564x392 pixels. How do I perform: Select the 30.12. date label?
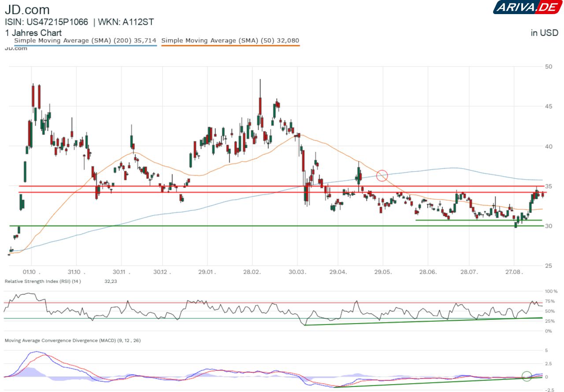pos(163,272)
